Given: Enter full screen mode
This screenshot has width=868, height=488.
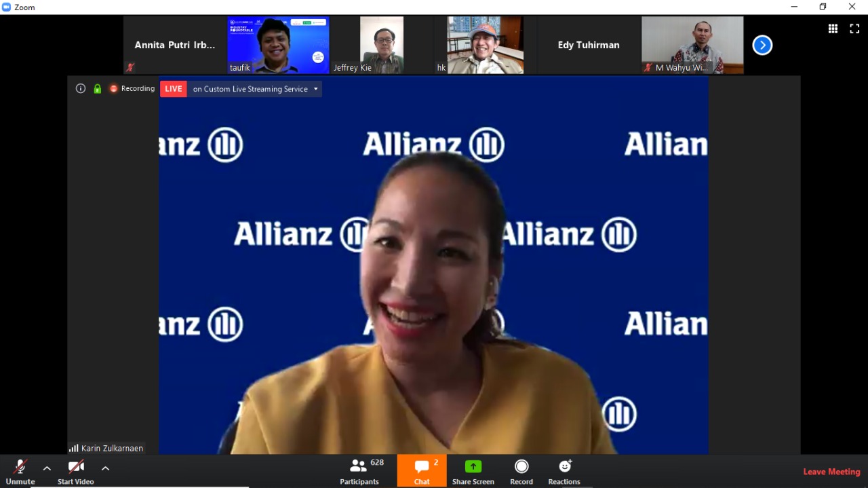Looking at the screenshot, I should click(x=854, y=29).
